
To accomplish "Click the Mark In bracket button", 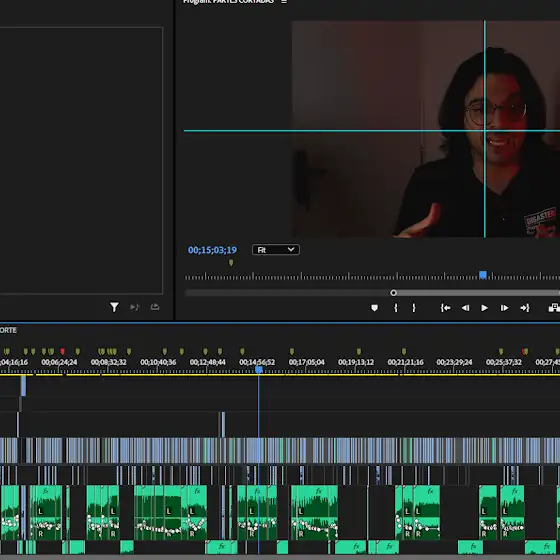I will pos(396,308).
